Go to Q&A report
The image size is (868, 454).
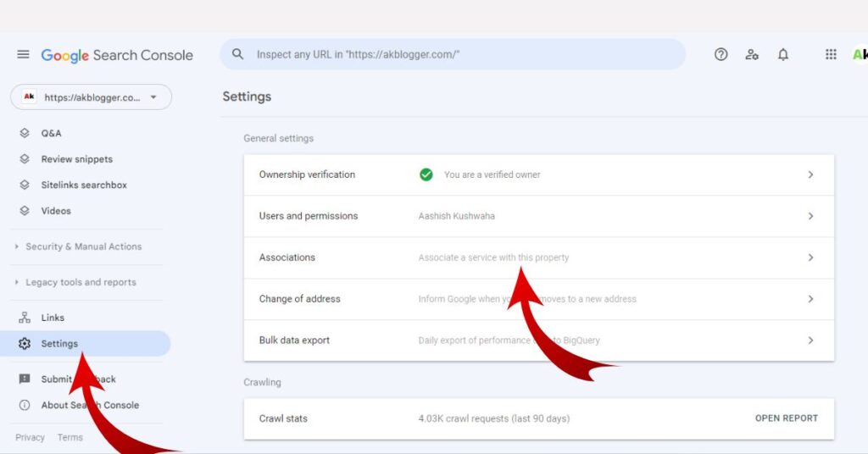[x=51, y=133]
